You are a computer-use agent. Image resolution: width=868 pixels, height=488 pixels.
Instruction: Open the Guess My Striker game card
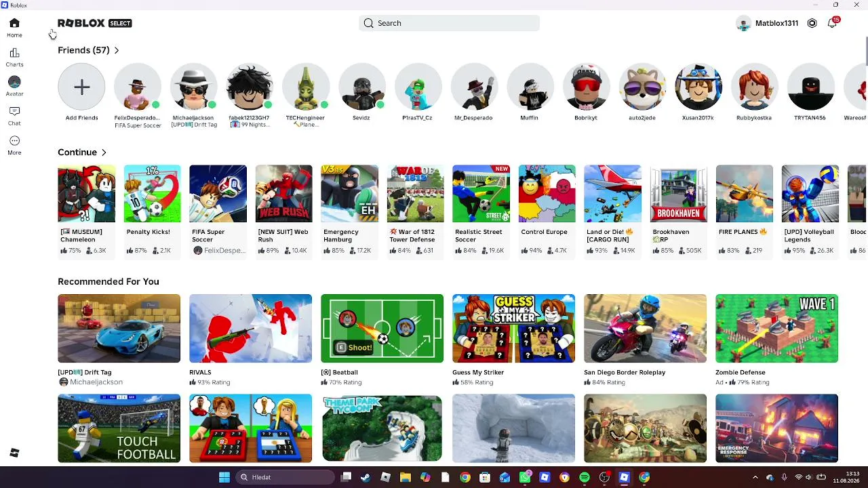pos(513,329)
